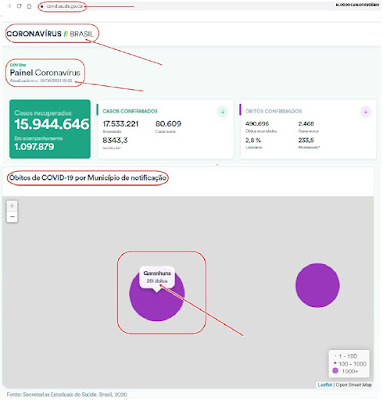Click the Casos recuperados green card
Screen dimensions: 383x400
(50, 129)
